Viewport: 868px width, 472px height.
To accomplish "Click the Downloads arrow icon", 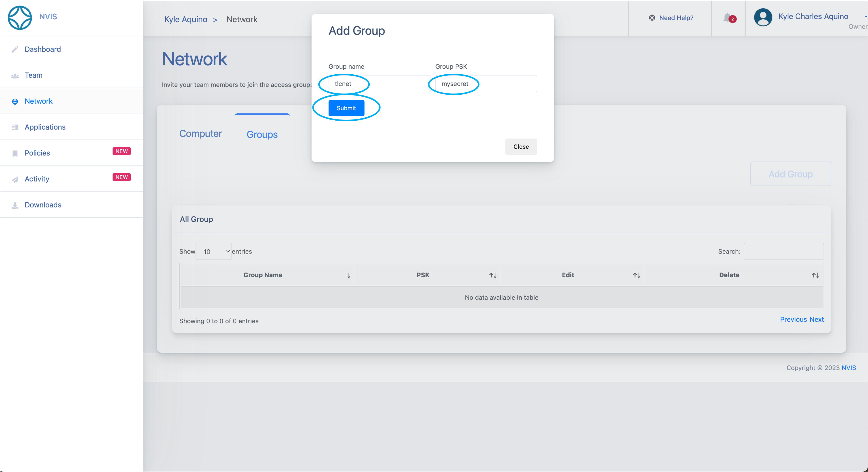I will coord(15,205).
